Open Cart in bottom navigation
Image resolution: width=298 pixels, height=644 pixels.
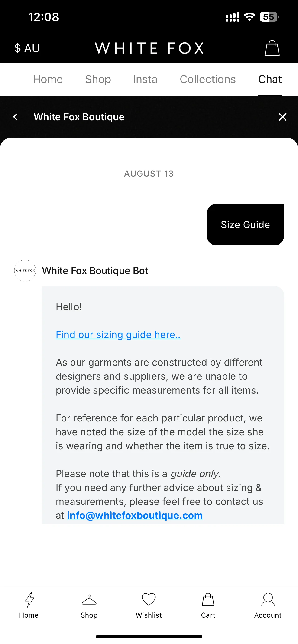pos(208,605)
